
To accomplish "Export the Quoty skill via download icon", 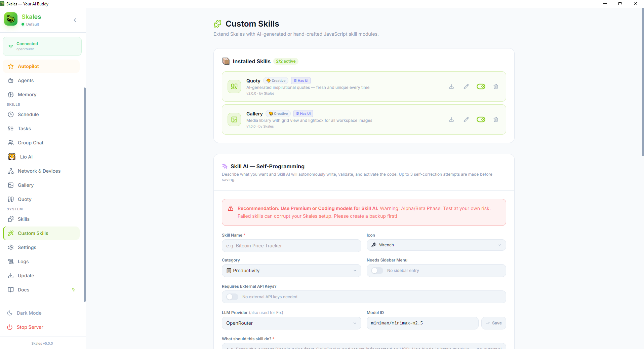I will click(x=451, y=86).
